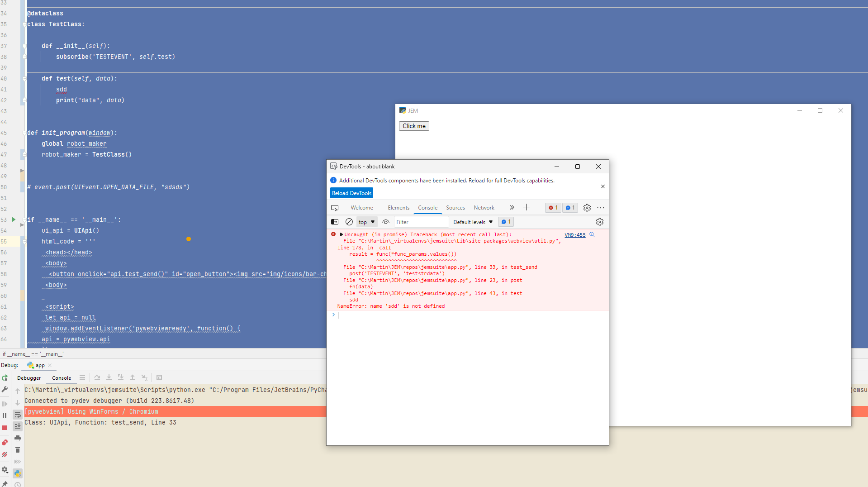Viewport: 868px width, 487px height.
Task: Open VM9:455 source link
Action: point(575,235)
